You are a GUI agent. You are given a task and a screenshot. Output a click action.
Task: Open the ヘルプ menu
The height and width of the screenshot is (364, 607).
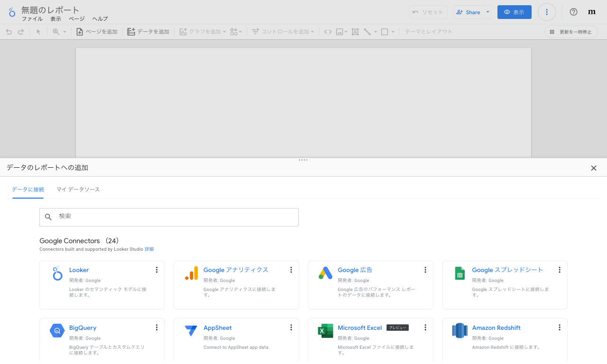(100, 19)
